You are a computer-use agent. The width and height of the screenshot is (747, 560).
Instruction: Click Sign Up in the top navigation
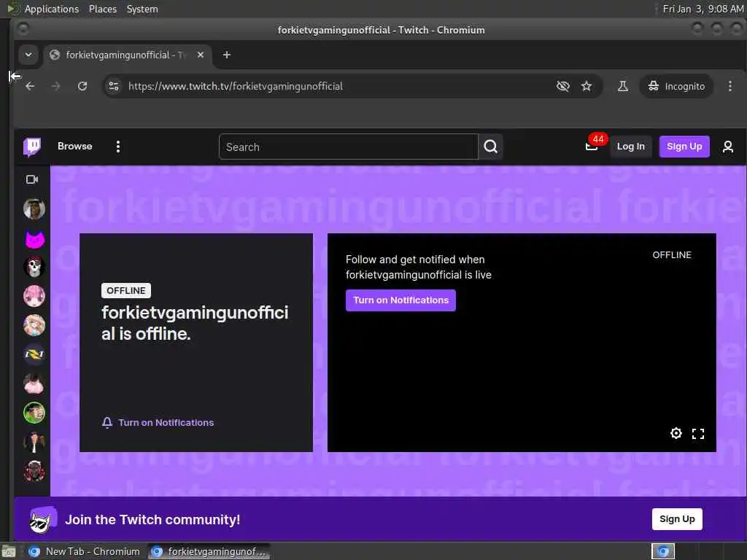pyautogui.click(x=684, y=147)
